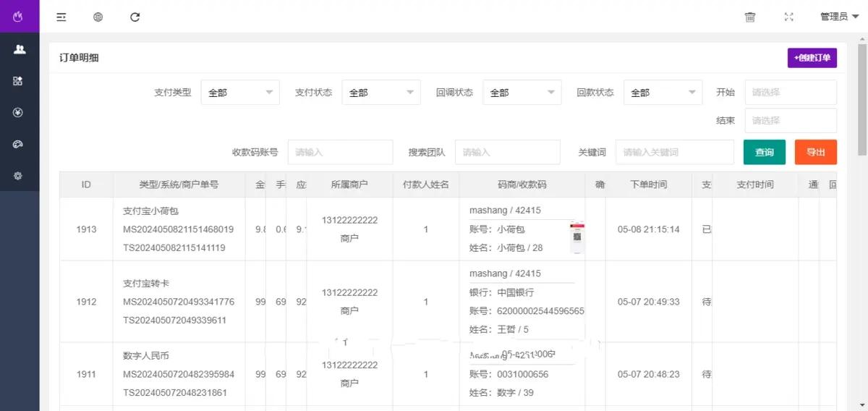868x411 pixels.
Task: Click the globe website icon
Action: (x=98, y=17)
